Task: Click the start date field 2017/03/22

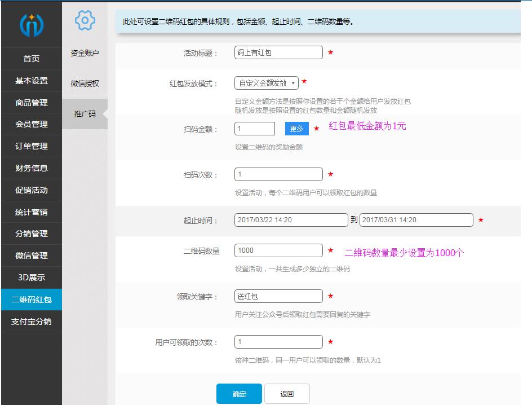Action: tap(291, 220)
